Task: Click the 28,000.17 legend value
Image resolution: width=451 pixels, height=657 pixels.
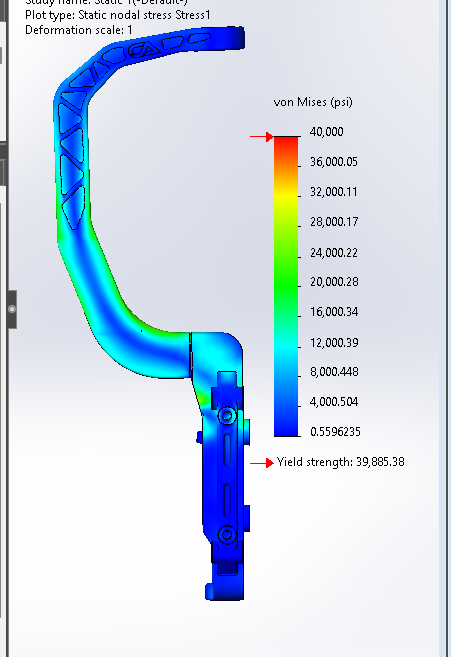Action: click(334, 222)
